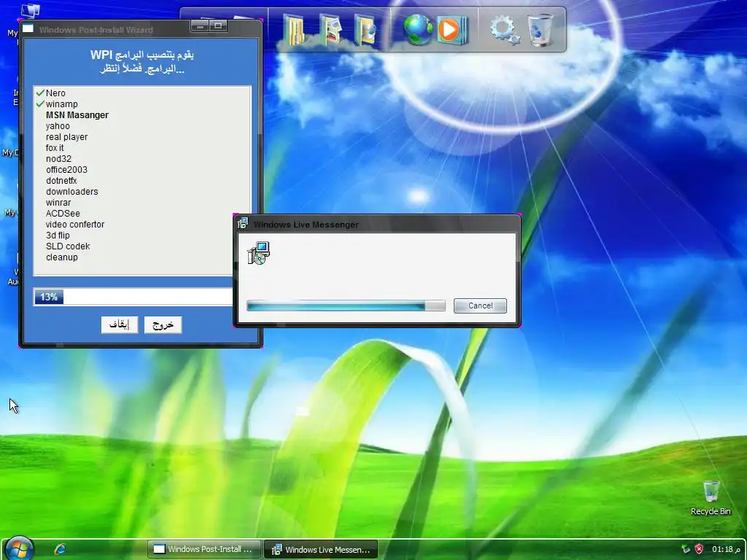The image size is (747, 560).
Task: Click the 13% WPI progress bar
Action: pyautogui.click(x=133, y=297)
